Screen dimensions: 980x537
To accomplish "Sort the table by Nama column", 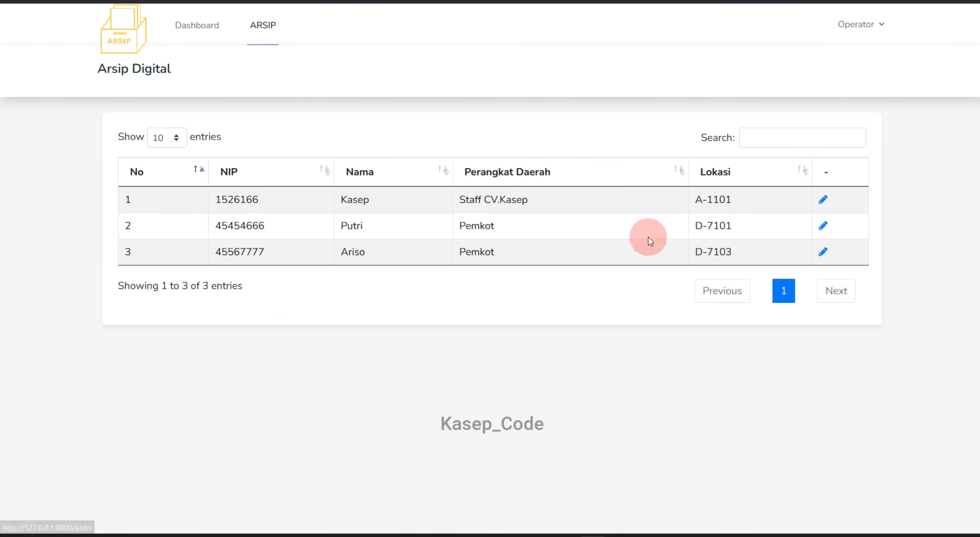I will pyautogui.click(x=393, y=172).
